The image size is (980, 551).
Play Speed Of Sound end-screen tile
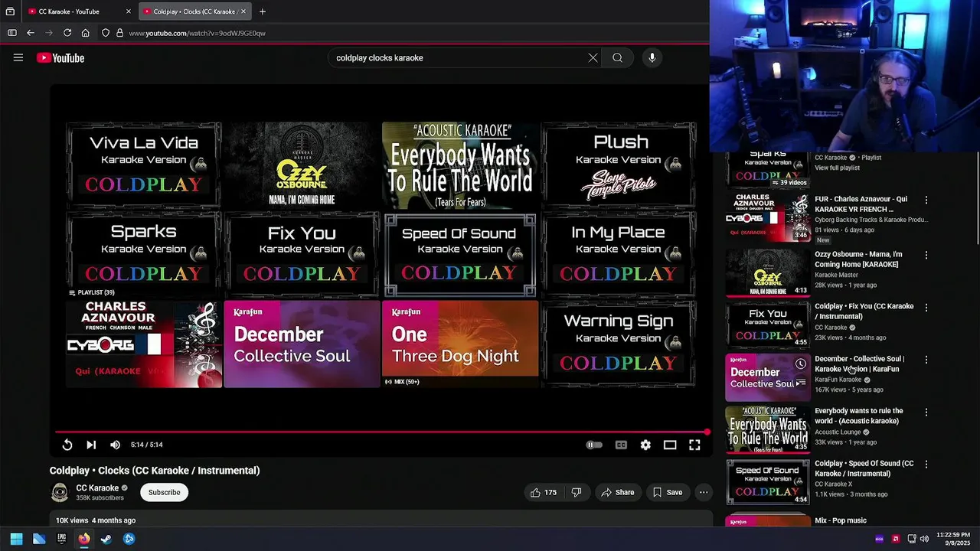(460, 254)
